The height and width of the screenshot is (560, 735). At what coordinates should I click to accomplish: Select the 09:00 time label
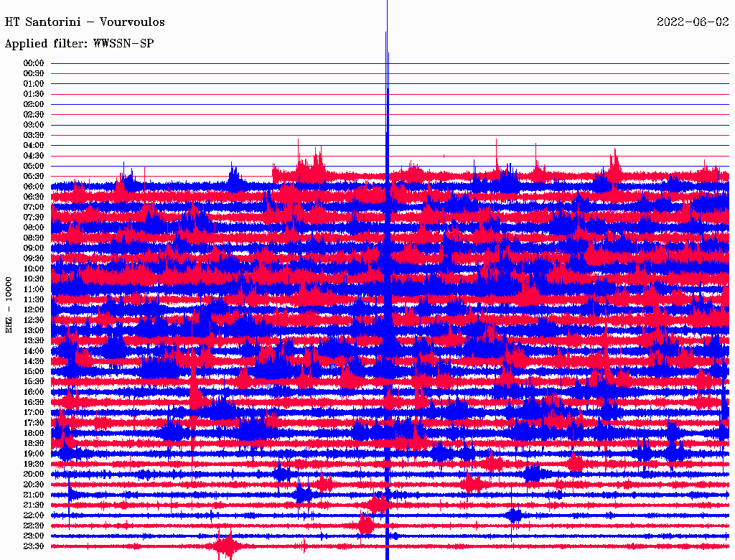click(34, 248)
